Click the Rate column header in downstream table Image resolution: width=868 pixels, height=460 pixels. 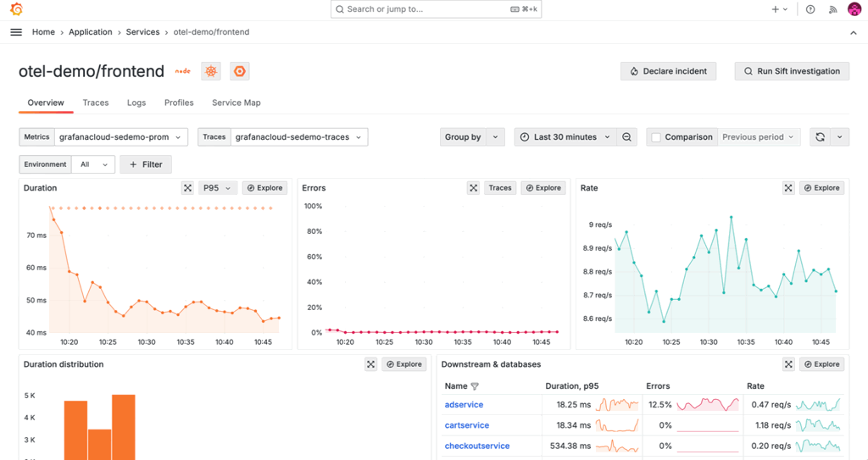click(755, 386)
